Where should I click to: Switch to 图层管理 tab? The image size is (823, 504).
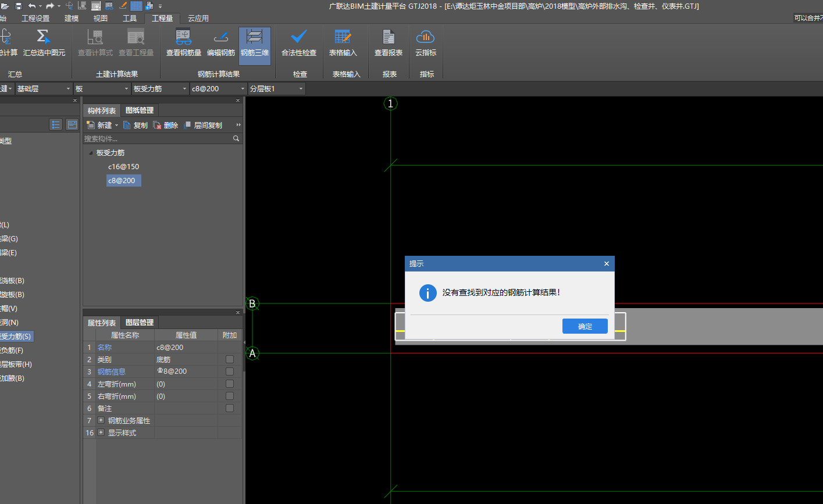point(140,323)
